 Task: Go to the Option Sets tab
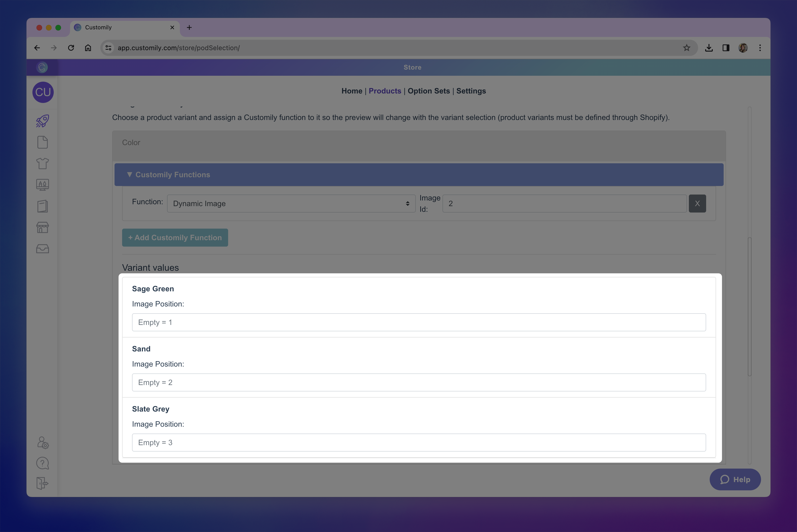point(429,91)
